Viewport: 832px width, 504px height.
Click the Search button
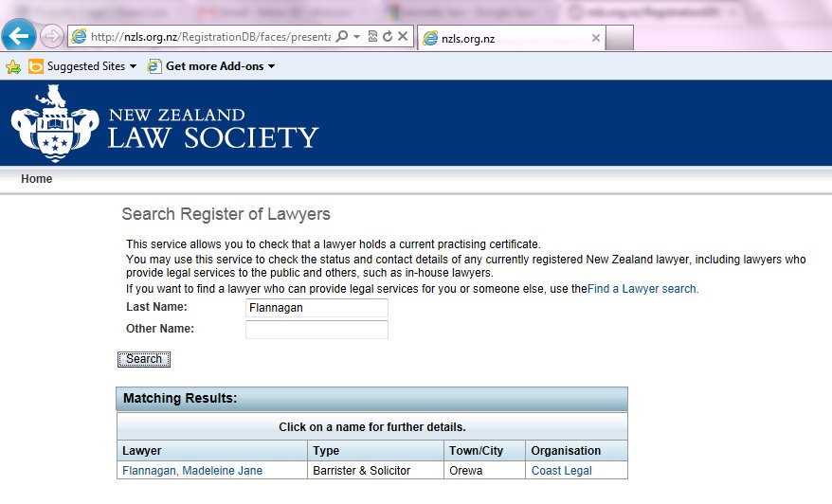[x=144, y=359]
